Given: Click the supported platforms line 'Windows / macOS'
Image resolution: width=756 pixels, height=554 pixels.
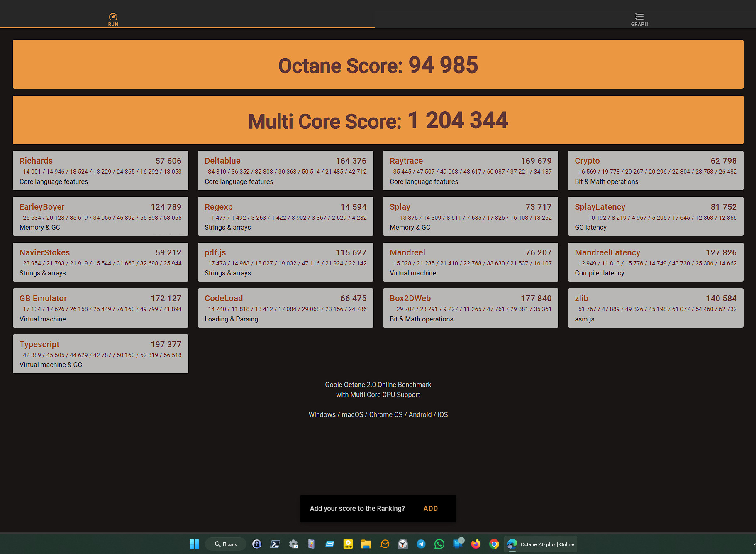Looking at the screenshot, I should click(378, 414).
